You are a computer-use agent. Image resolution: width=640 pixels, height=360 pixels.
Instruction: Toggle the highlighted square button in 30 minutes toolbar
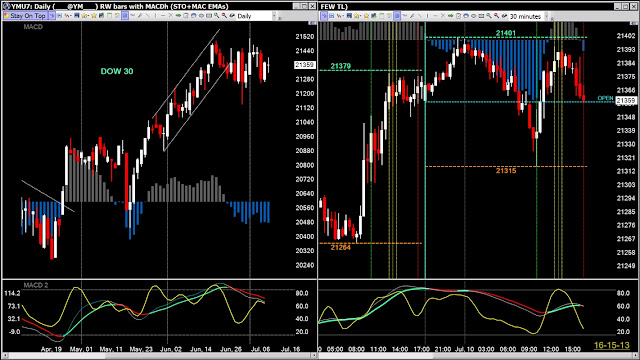pyautogui.click(x=397, y=16)
